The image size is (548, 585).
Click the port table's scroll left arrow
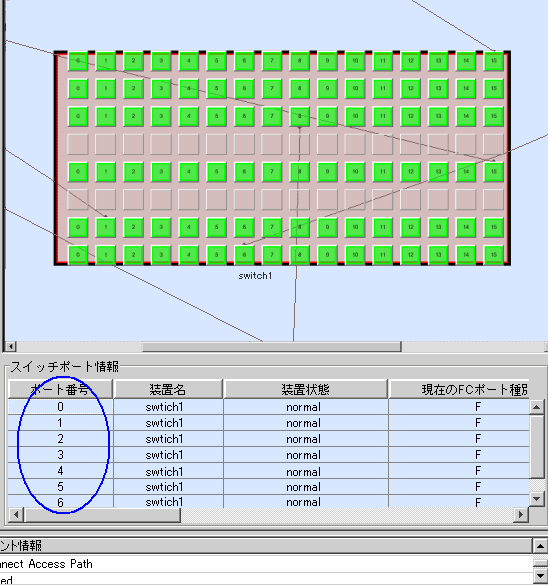point(16,515)
